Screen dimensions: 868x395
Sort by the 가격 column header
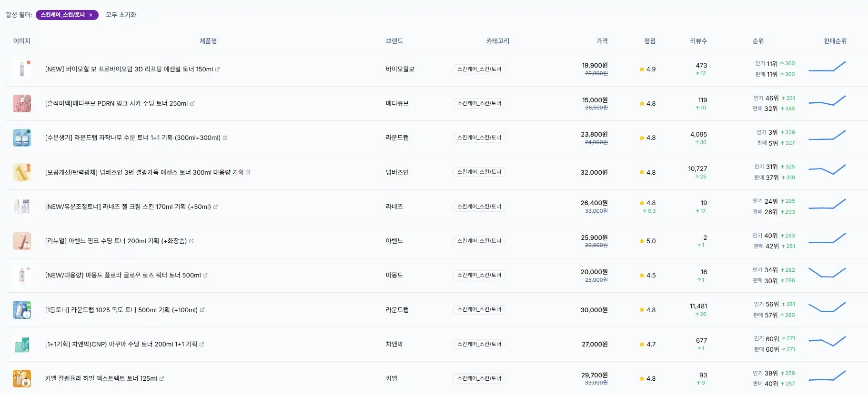click(x=602, y=41)
